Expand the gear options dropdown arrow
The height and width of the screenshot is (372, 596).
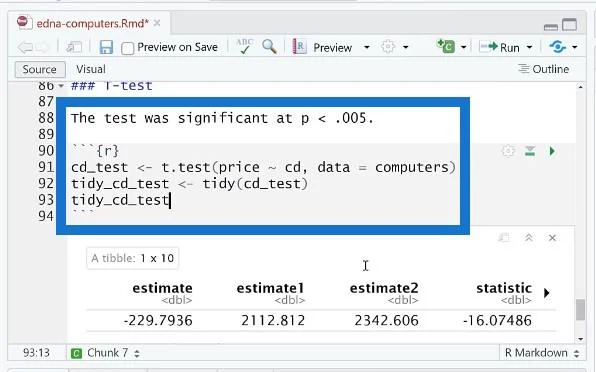click(x=406, y=47)
